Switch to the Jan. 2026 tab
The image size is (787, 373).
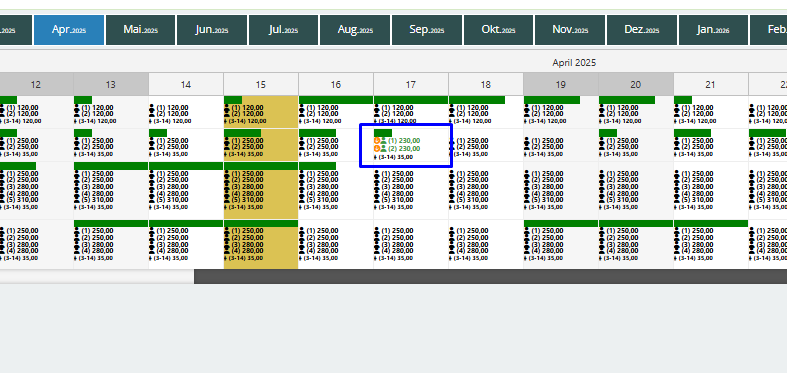[x=713, y=30]
